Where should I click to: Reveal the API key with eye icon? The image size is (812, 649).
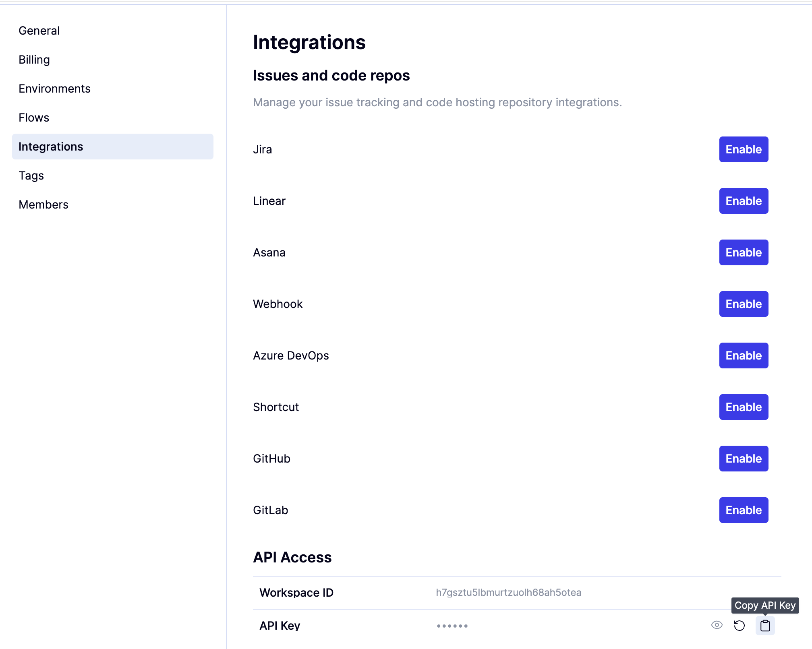(x=717, y=625)
